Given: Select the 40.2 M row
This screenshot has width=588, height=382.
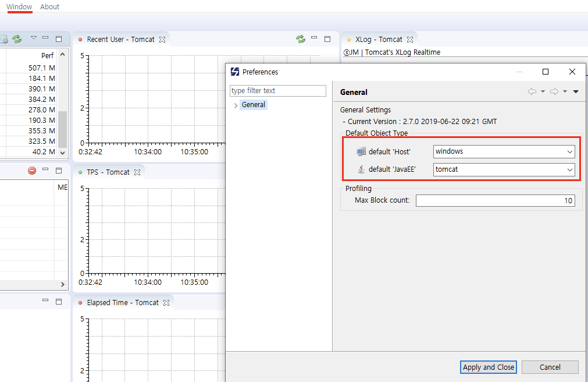Looking at the screenshot, I should [x=28, y=152].
